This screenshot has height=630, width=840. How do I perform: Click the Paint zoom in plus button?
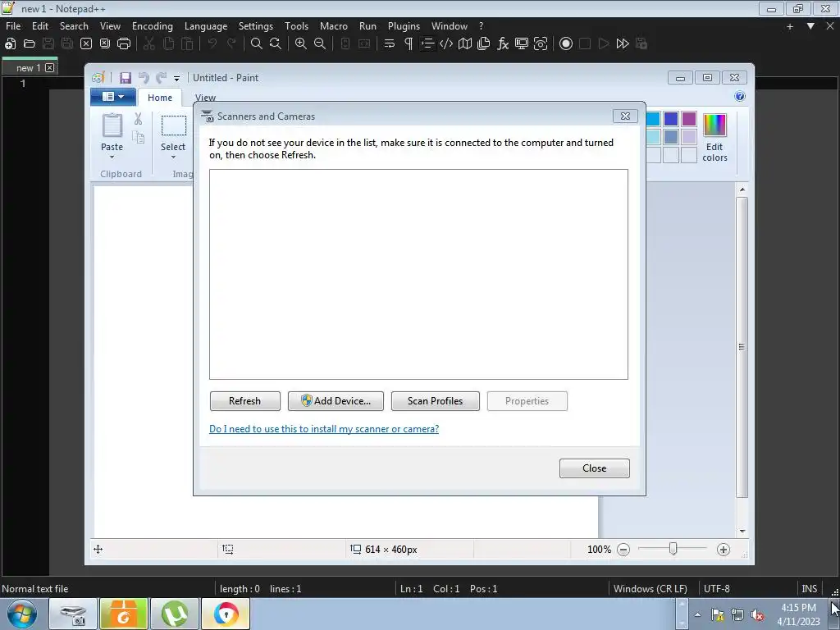pyautogui.click(x=724, y=550)
